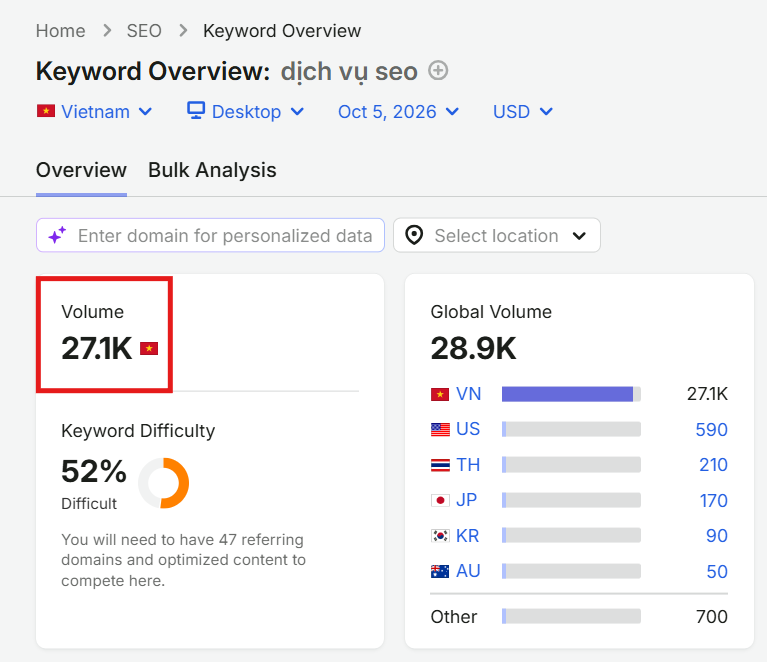Click the Global Volume 28.9K value

tap(474, 348)
